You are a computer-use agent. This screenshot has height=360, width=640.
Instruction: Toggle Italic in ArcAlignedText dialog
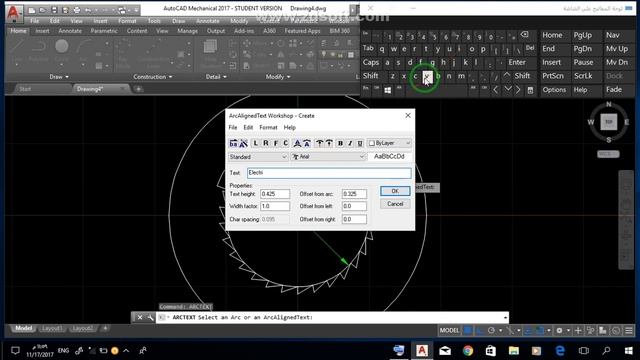350,143
